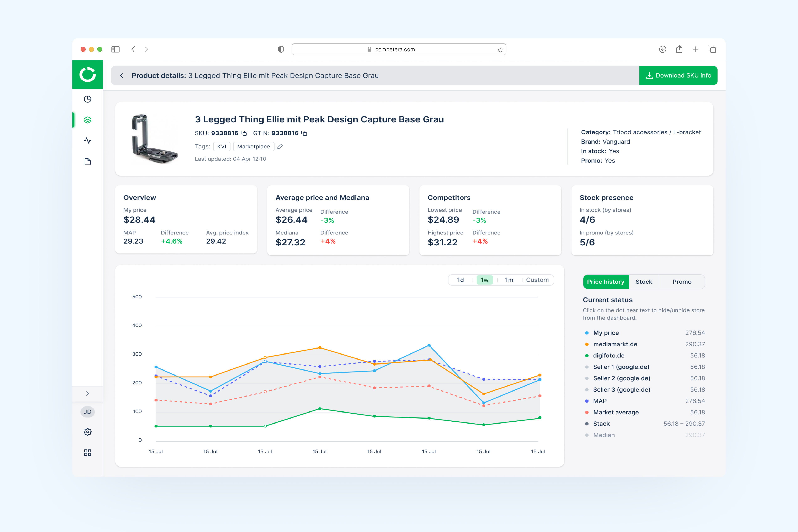Click browser forward arrow

(146, 49)
